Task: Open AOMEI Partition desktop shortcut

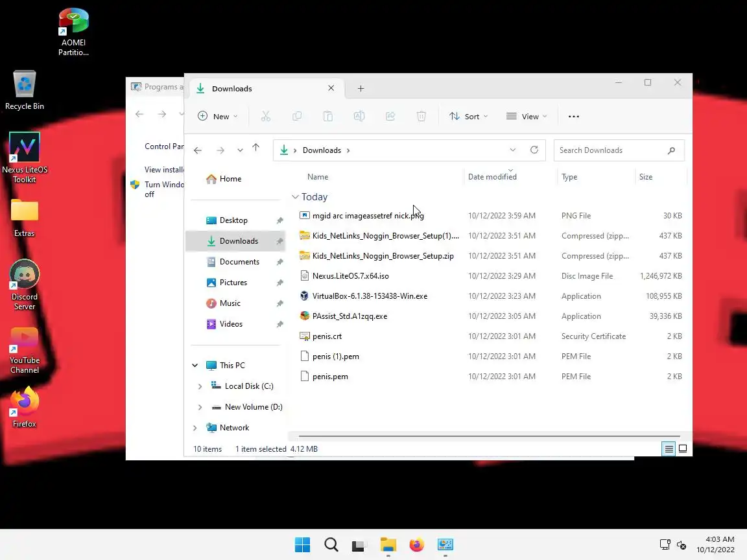Action: coord(73,31)
